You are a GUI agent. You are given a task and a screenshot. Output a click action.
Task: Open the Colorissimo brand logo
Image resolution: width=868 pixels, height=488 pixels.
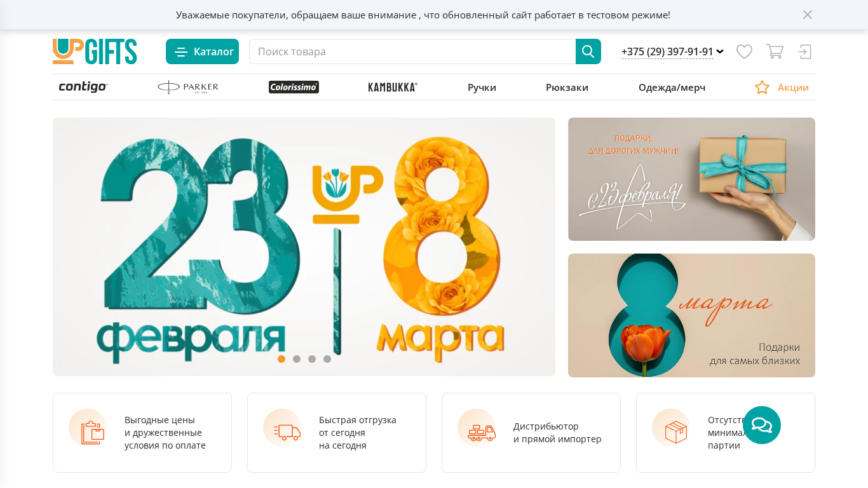294,87
